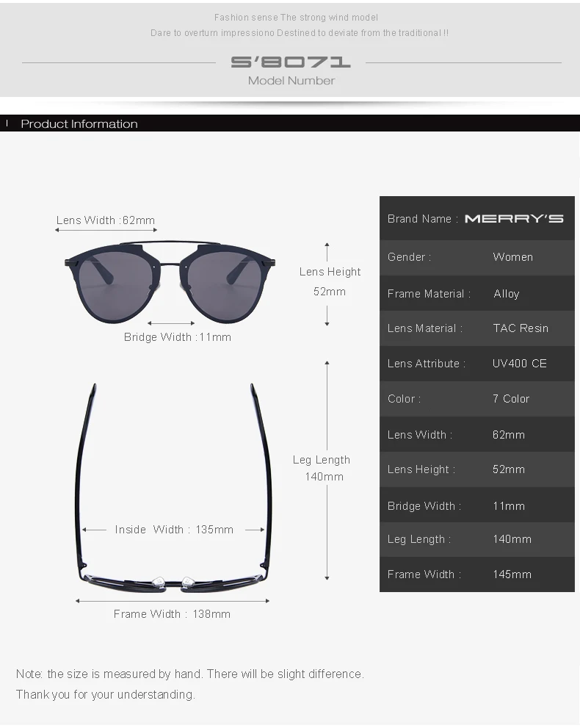Click the '140mm' value under Leg Length diagram

coord(325,477)
